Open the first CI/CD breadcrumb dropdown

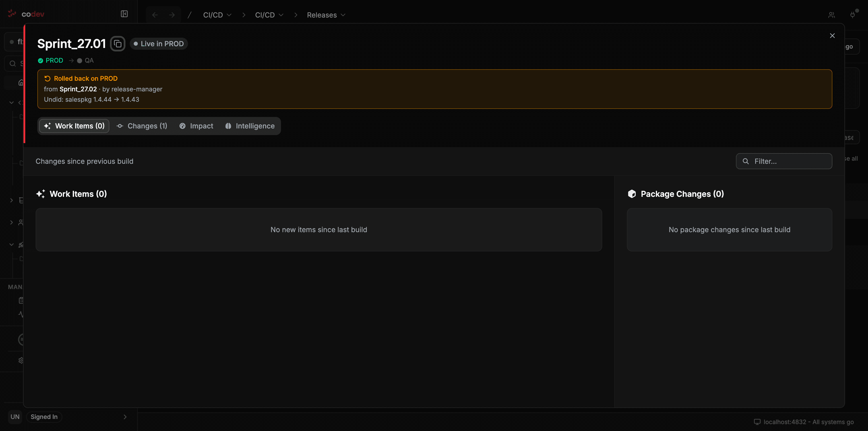(217, 15)
